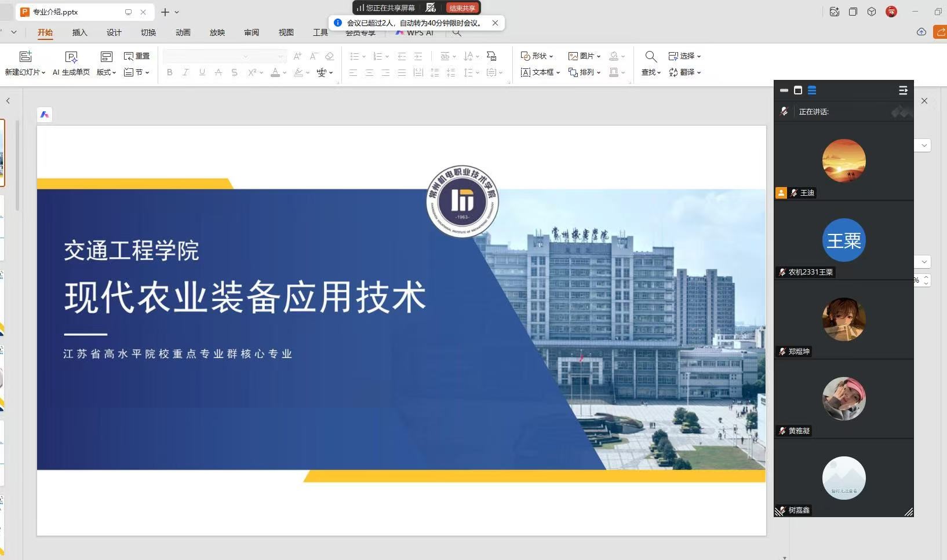This screenshot has height=560, width=947.
Task: Open the meeting panel menu icon
Action: [x=902, y=90]
